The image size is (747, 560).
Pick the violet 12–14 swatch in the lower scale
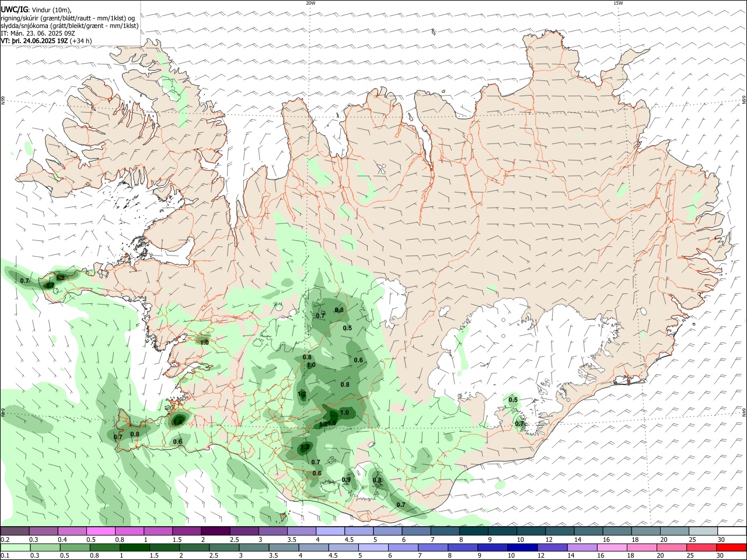[x=551, y=548]
